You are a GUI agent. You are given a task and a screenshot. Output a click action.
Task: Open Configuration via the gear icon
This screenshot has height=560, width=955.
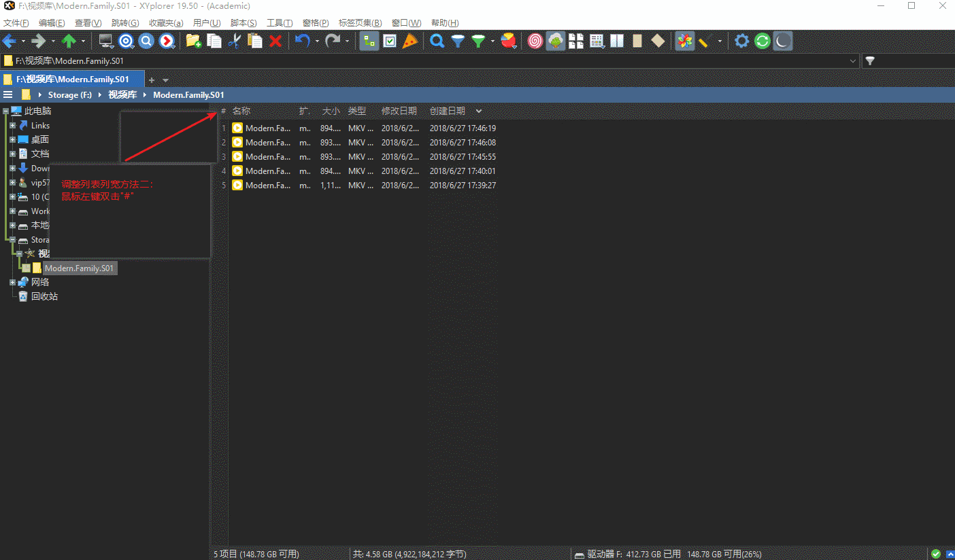[741, 41]
